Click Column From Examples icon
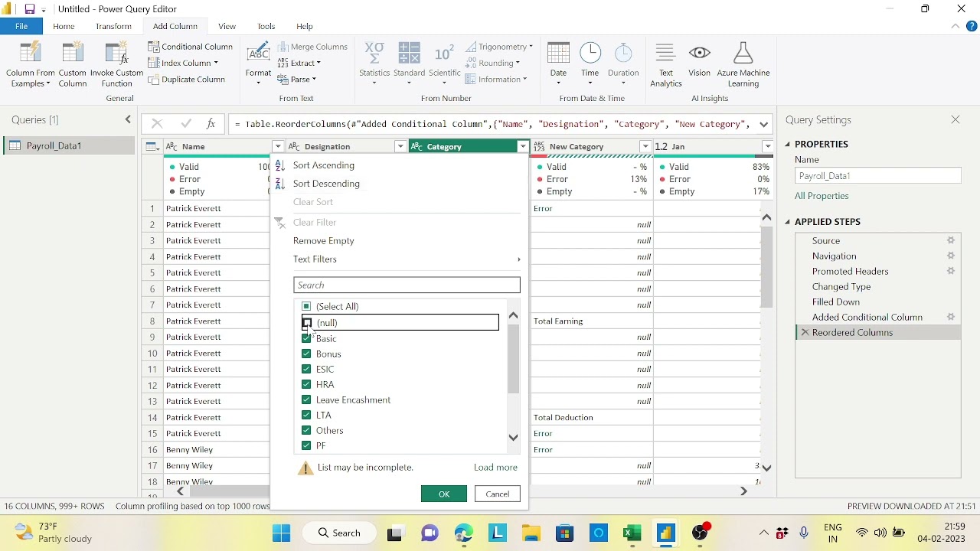 pyautogui.click(x=30, y=54)
